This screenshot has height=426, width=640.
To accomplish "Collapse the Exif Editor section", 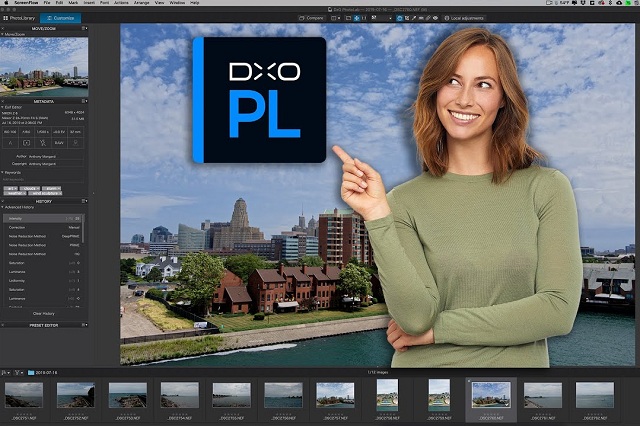I will (2, 107).
